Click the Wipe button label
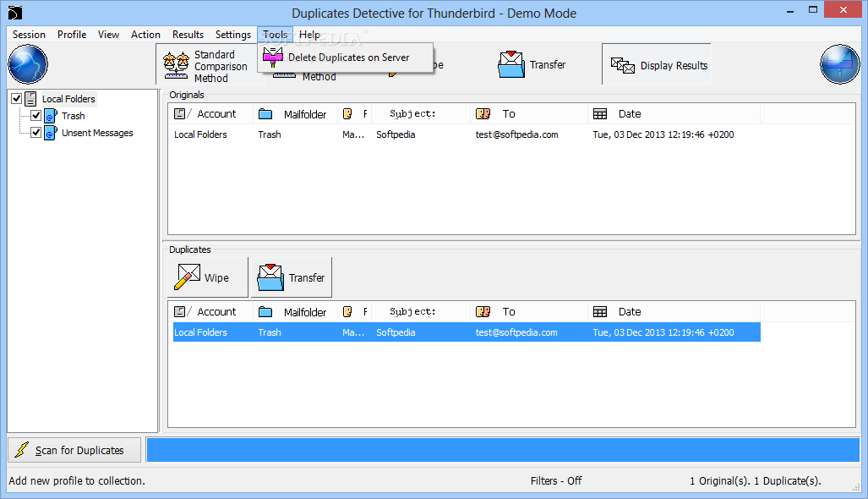Image resolution: width=868 pixels, height=499 pixels. [x=216, y=277]
